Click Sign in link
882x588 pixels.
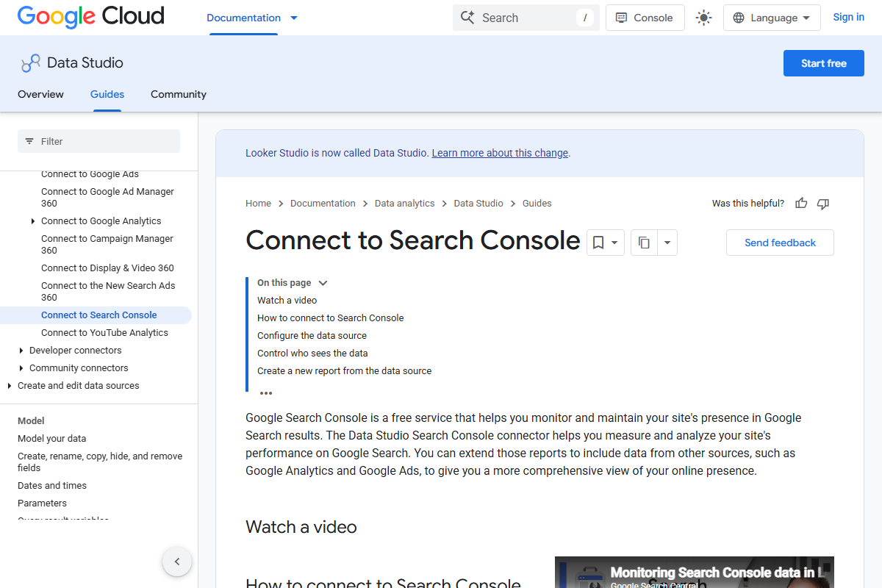[x=848, y=17]
